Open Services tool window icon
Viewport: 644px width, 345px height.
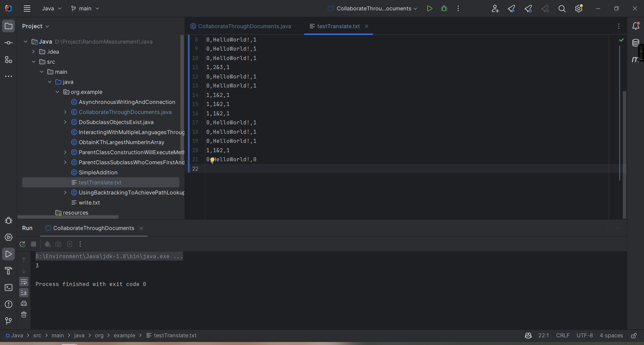click(x=8, y=237)
